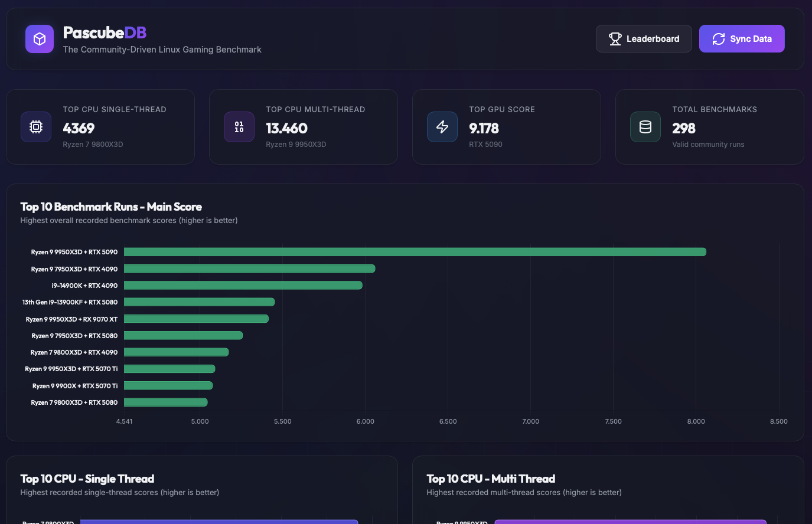Select the Ryzen 9 9950X3D + RTX 5090 bar
This screenshot has width=812, height=524.
coord(415,252)
